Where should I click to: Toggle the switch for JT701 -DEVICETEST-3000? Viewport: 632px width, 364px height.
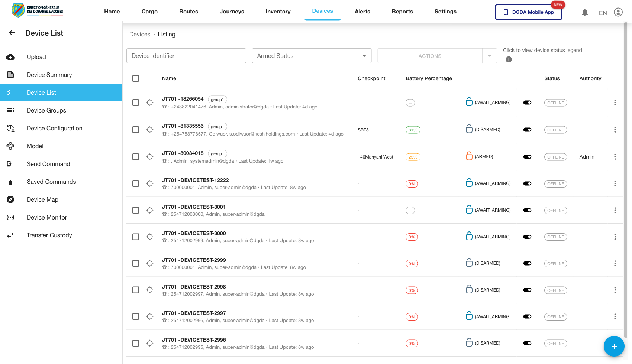[527, 237]
